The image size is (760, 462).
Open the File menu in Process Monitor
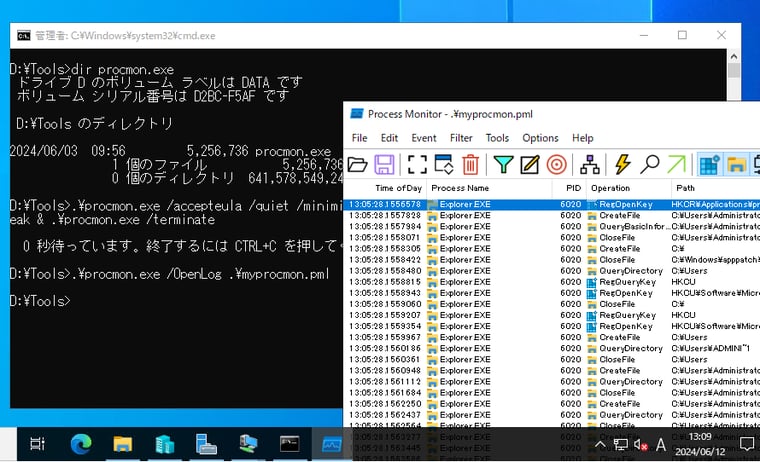click(x=359, y=138)
